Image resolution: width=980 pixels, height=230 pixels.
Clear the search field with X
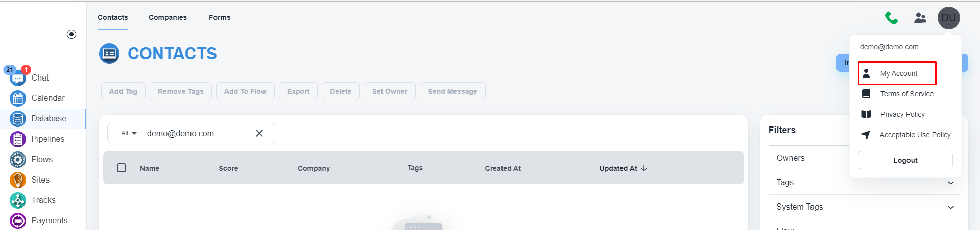pyautogui.click(x=259, y=133)
